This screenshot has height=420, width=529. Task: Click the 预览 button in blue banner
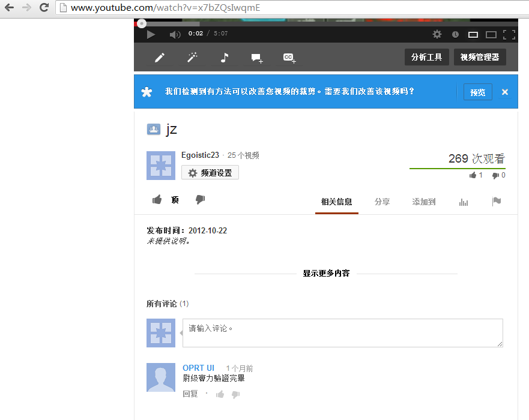pyautogui.click(x=477, y=92)
